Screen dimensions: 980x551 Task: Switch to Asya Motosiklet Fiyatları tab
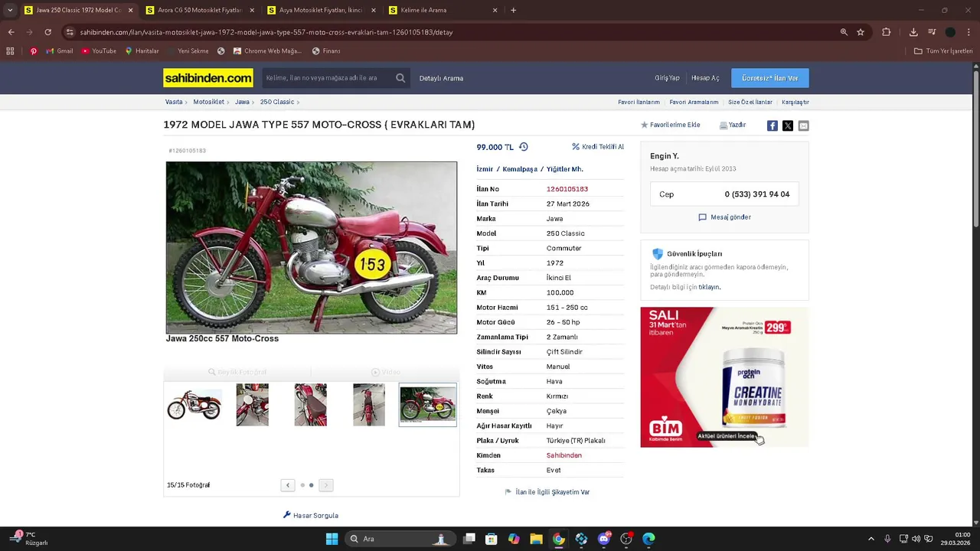[x=321, y=10]
